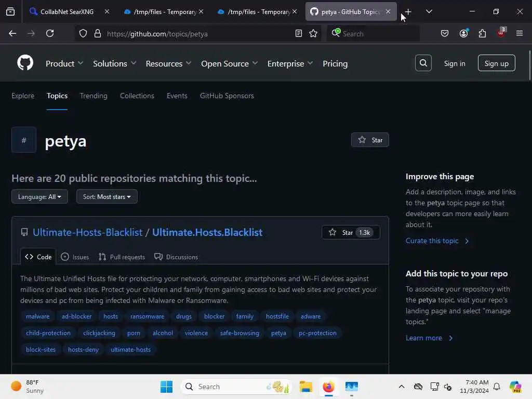Go back using the browser back arrow

click(x=12, y=34)
